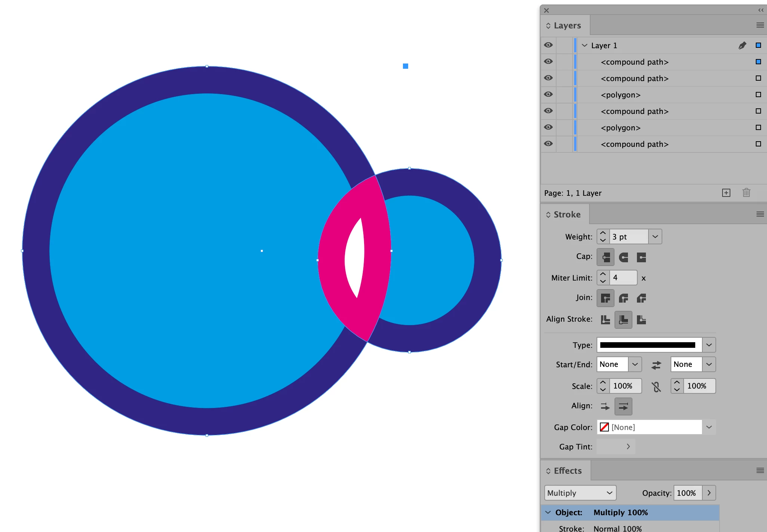Align stroke to outside

tap(641, 319)
